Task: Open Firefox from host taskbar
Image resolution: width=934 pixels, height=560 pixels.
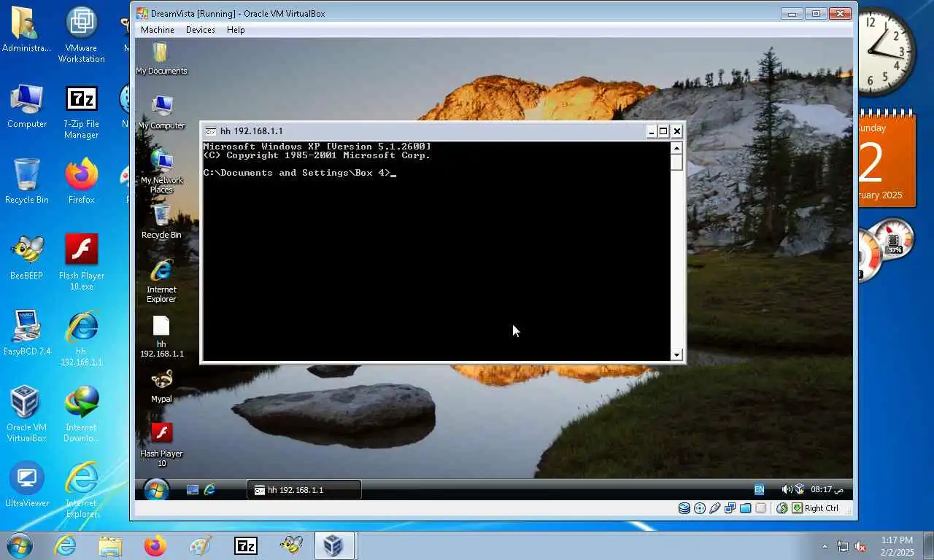Action: coord(155,545)
